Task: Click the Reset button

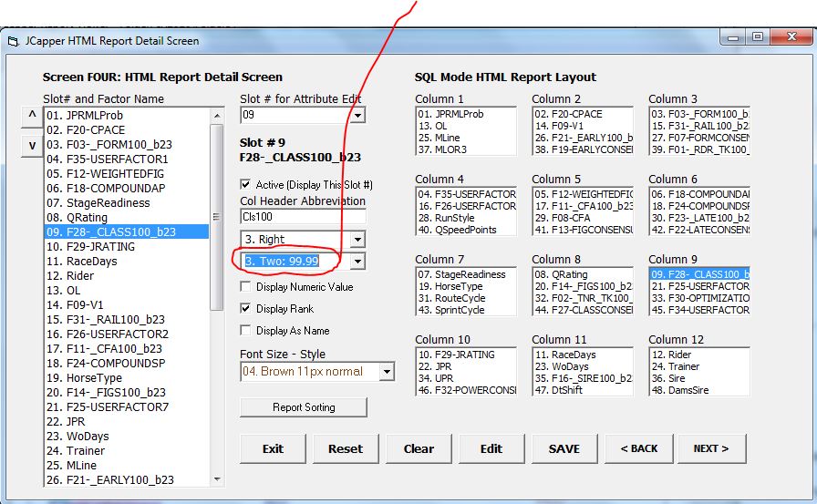Action: pyautogui.click(x=346, y=448)
